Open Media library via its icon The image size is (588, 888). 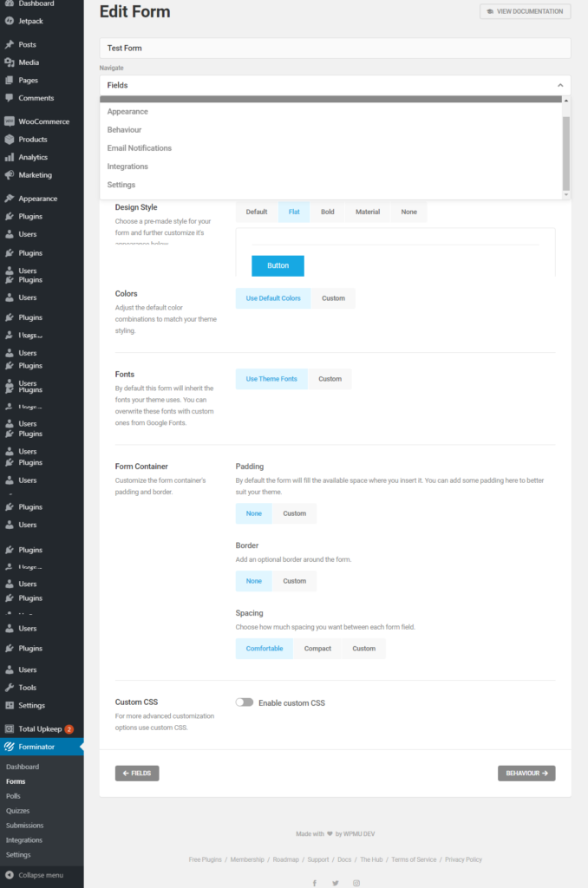coord(9,62)
